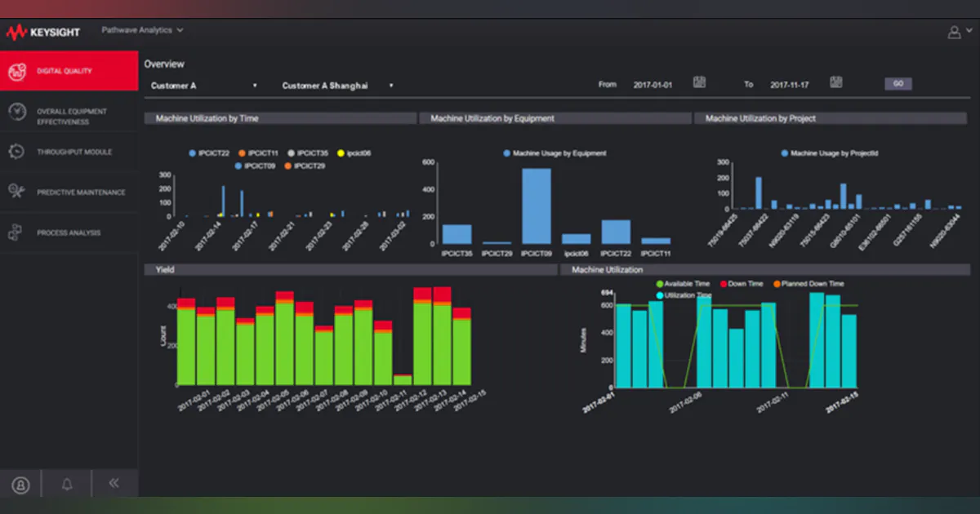Select Digital Quality menu item
This screenshot has height=514, width=980.
tap(69, 71)
